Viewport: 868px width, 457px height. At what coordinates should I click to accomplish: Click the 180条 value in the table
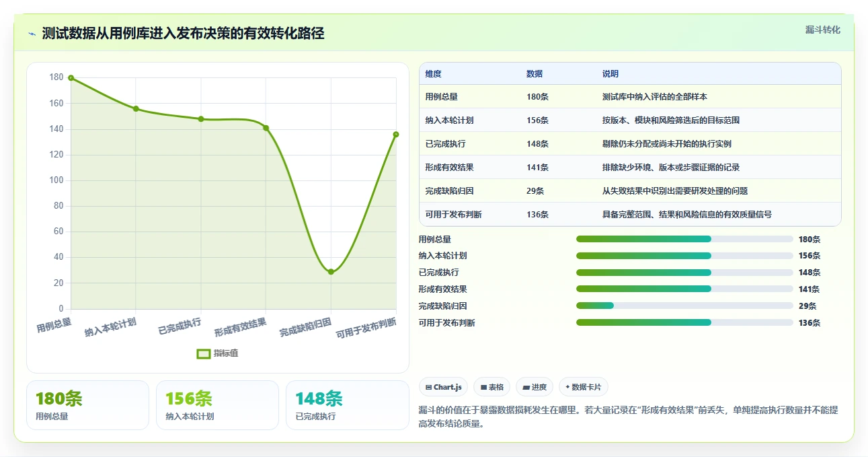(x=538, y=97)
